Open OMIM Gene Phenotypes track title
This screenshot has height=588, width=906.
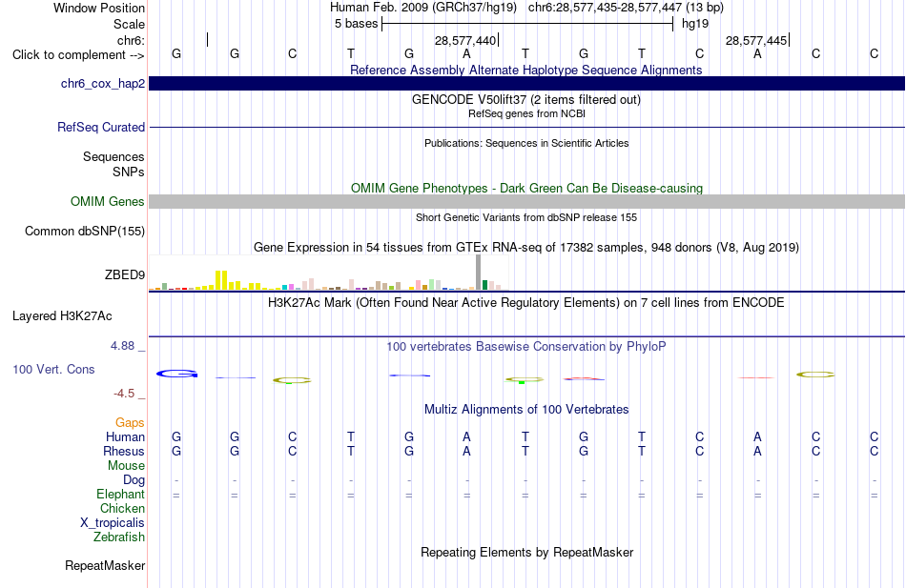click(527, 189)
